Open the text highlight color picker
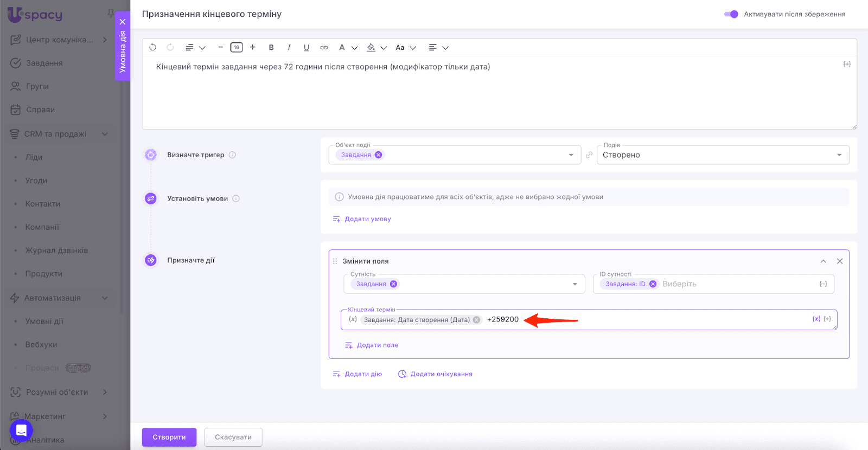 [372, 48]
